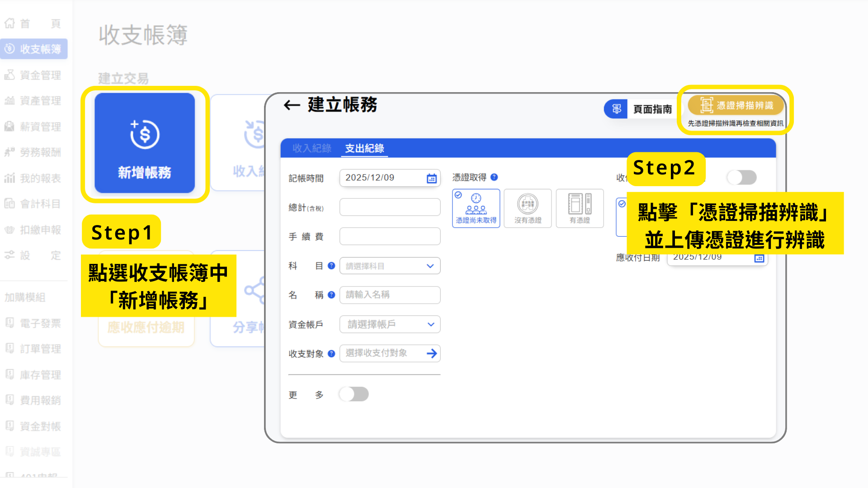This screenshot has height=488, width=868.
Task: Click the 憑證掃描辨識 scan button
Action: click(x=736, y=106)
